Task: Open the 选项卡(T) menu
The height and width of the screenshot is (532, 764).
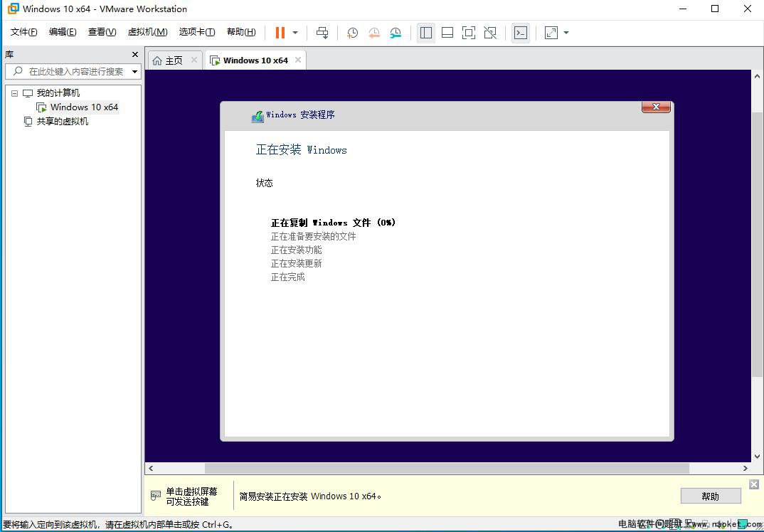Action: click(x=197, y=32)
